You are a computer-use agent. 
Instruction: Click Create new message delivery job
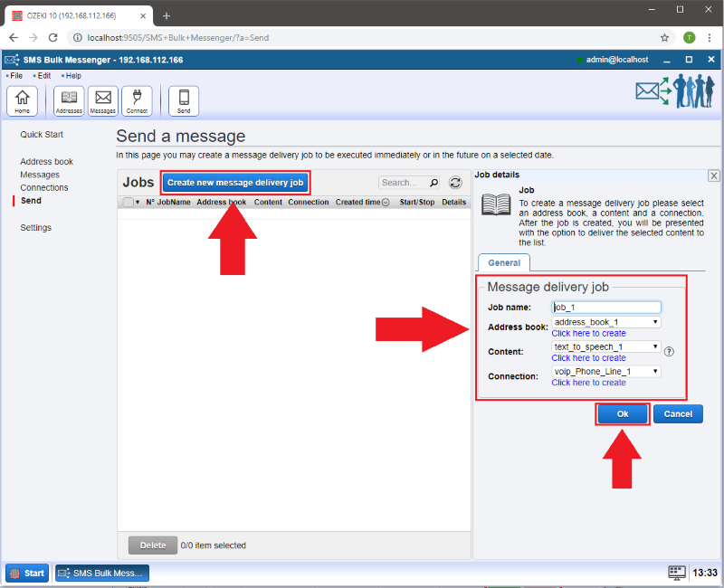point(235,183)
